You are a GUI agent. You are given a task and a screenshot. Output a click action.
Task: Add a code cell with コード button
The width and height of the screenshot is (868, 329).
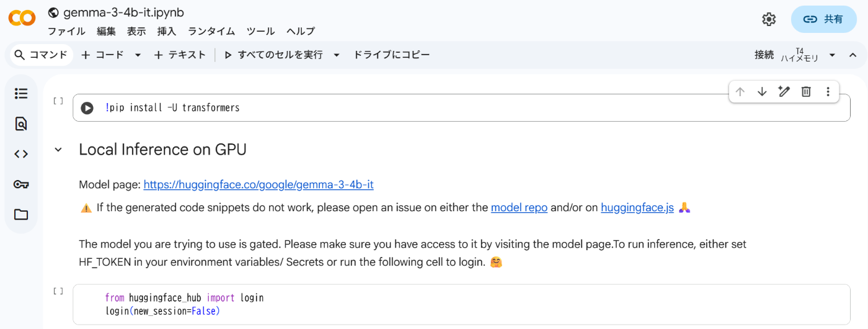coord(103,55)
